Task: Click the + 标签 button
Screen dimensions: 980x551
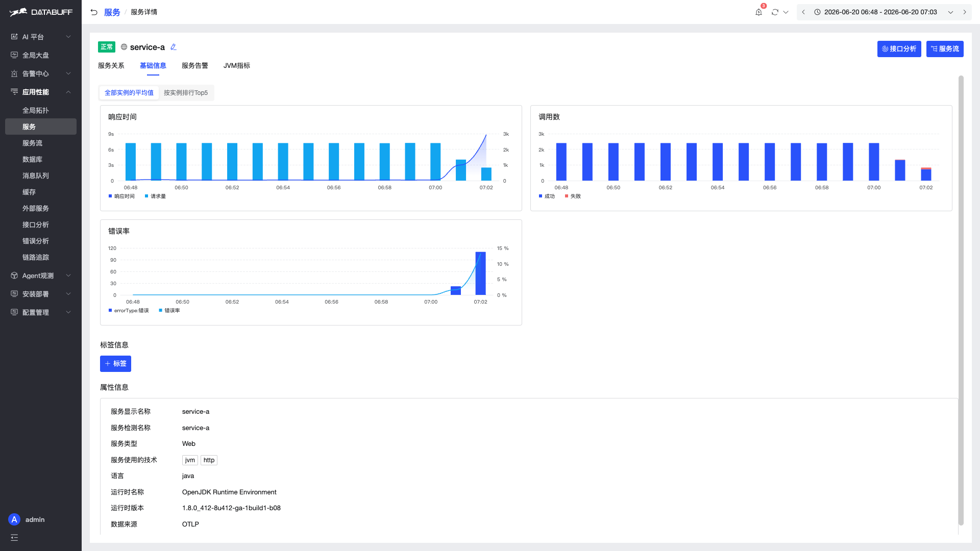Action: click(x=115, y=364)
